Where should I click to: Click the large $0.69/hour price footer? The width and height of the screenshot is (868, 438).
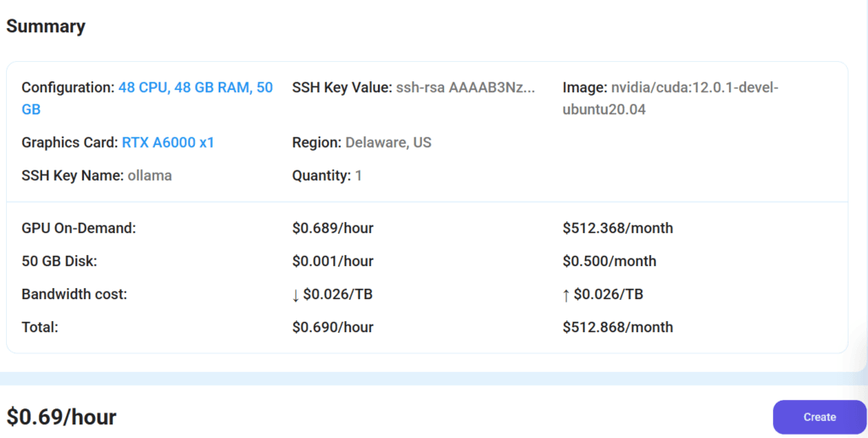pyautogui.click(x=61, y=417)
